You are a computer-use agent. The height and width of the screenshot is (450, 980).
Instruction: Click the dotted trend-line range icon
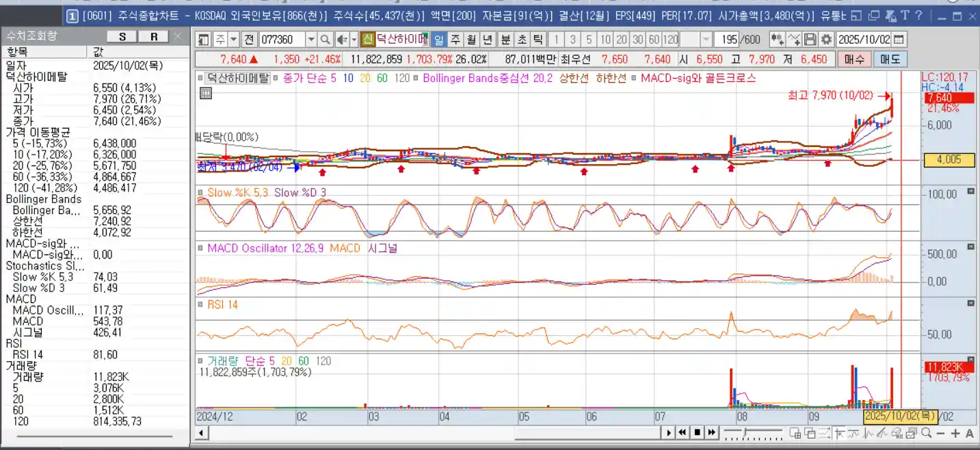click(824, 432)
